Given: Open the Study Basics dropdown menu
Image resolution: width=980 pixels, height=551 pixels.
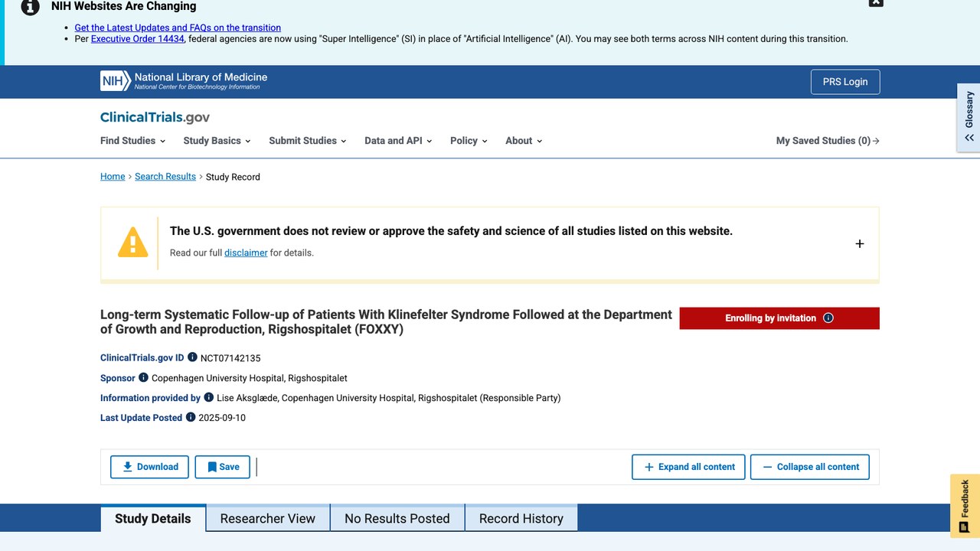Looking at the screenshot, I should click(217, 141).
